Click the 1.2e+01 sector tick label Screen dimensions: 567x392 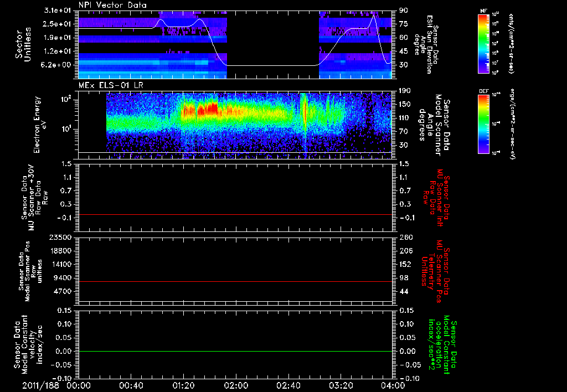(57, 51)
